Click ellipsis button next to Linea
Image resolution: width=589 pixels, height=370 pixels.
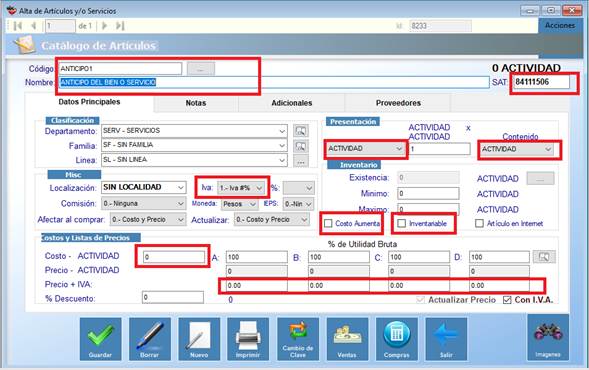pos(301,161)
